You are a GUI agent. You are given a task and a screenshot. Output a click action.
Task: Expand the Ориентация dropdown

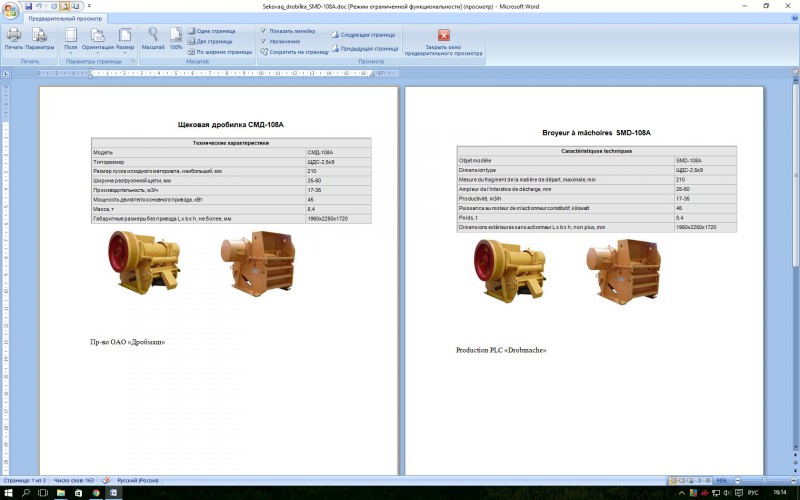[x=97, y=40]
